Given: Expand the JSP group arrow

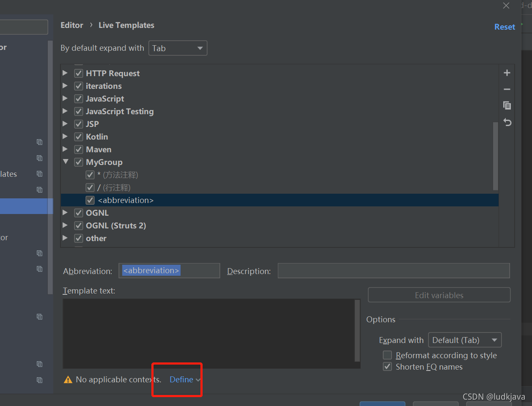Looking at the screenshot, I should coord(65,123).
